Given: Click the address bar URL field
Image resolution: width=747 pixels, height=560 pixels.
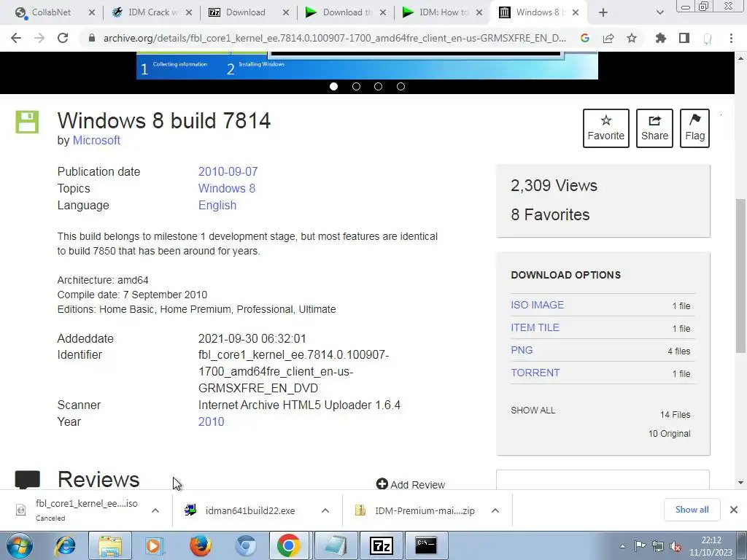Looking at the screenshot, I should [334, 38].
